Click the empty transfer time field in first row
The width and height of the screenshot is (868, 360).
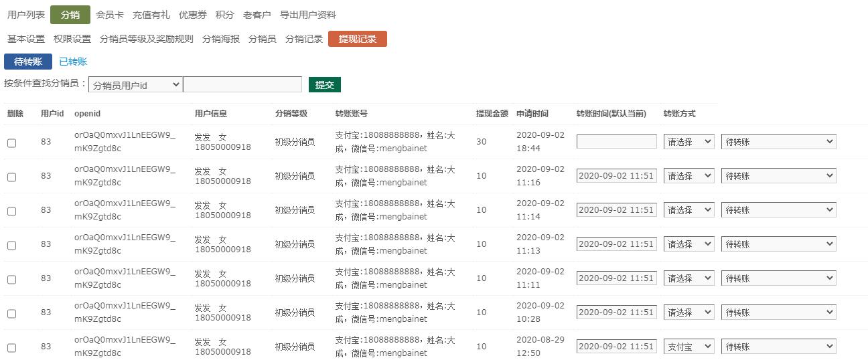[616, 142]
